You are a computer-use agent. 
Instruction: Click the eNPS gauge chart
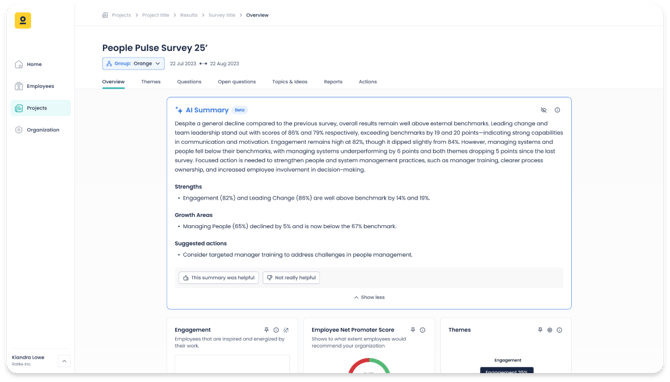tap(369, 366)
